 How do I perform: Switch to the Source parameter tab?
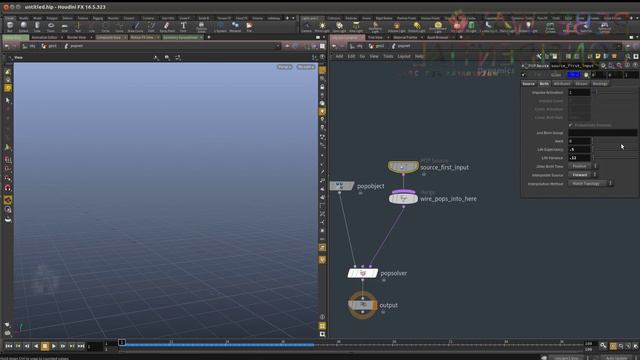pyautogui.click(x=528, y=84)
